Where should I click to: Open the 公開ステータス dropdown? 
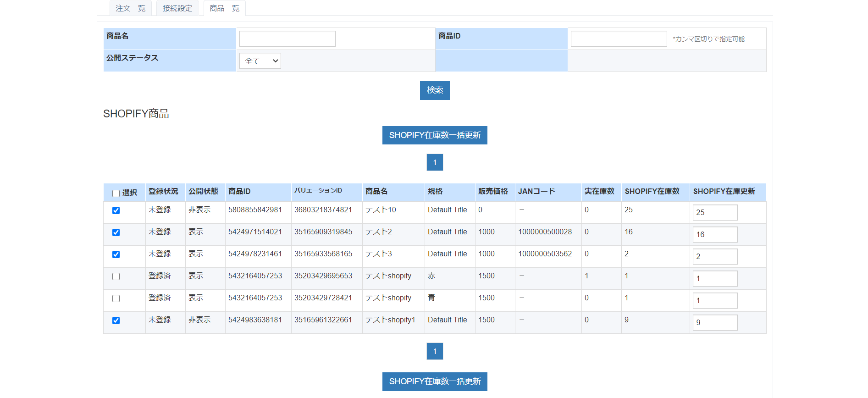coord(260,61)
